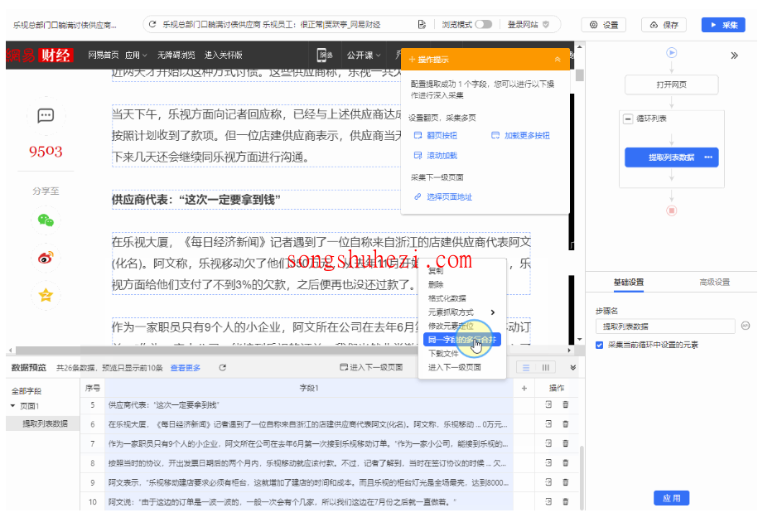Collapse right panel with double-chevron icon
Viewport: 758px width, 532px height.
coord(734,56)
